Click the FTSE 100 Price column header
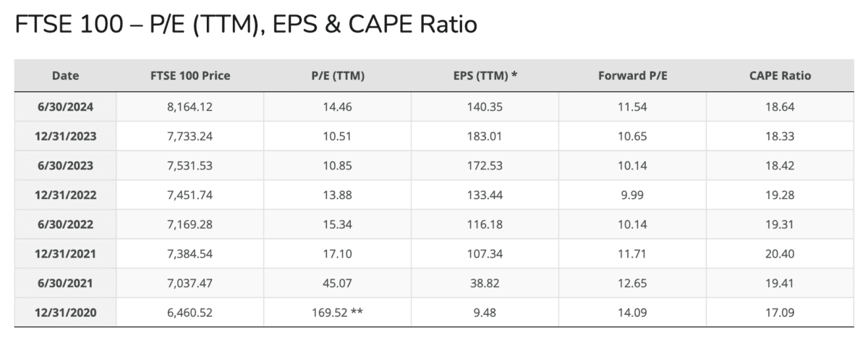868x351 pixels. (190, 75)
